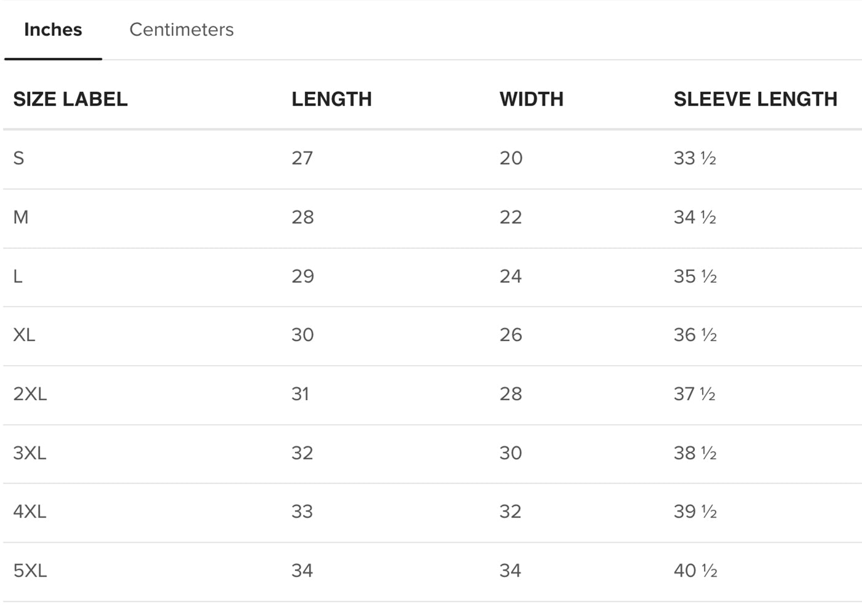Select the 2XL size row label
The width and height of the screenshot is (862, 616).
click(x=30, y=393)
